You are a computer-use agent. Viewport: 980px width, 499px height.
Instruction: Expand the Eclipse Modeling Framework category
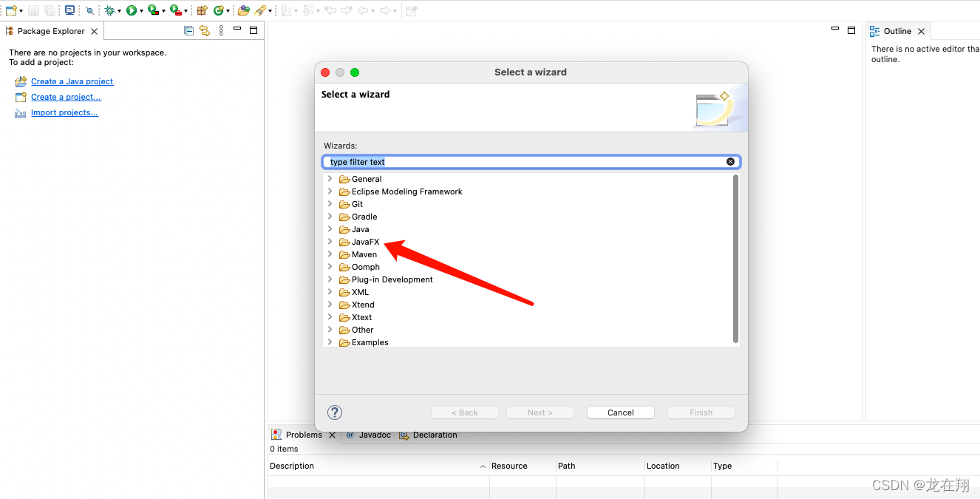tap(330, 191)
